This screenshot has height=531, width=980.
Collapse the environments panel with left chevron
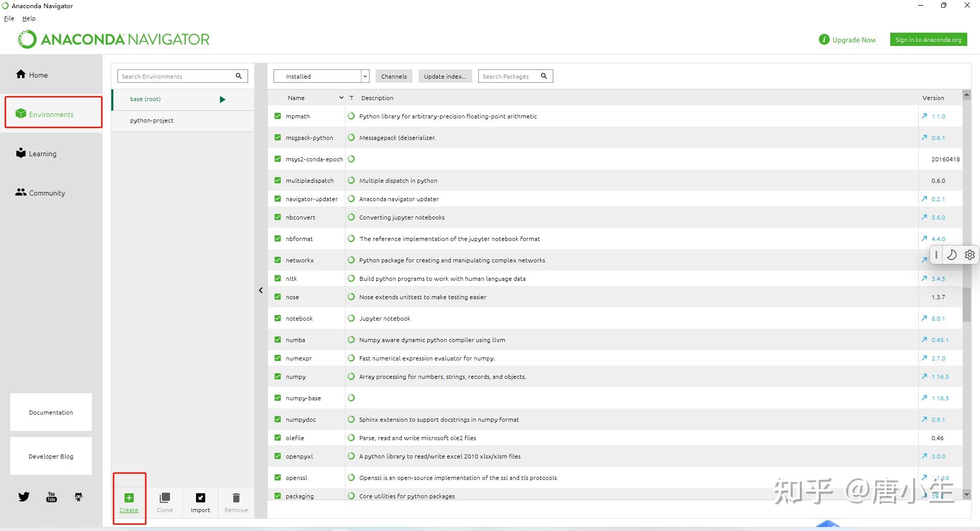pos(261,290)
